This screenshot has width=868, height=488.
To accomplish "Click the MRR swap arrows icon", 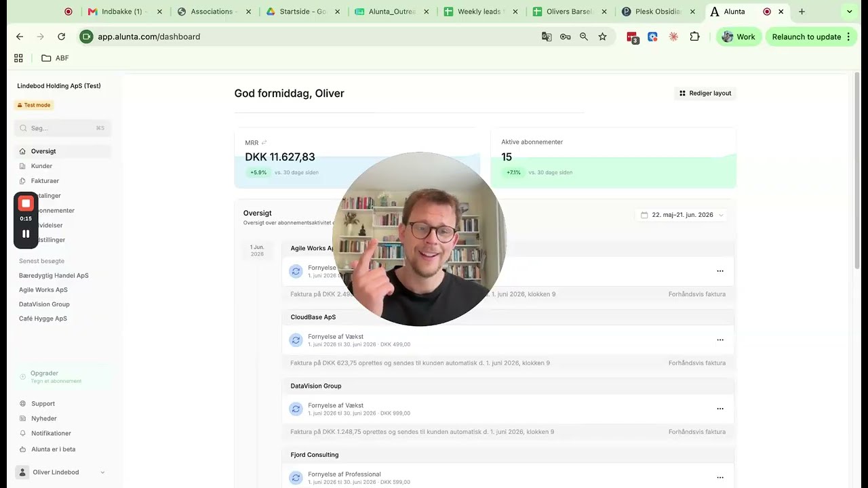I will [x=264, y=142].
